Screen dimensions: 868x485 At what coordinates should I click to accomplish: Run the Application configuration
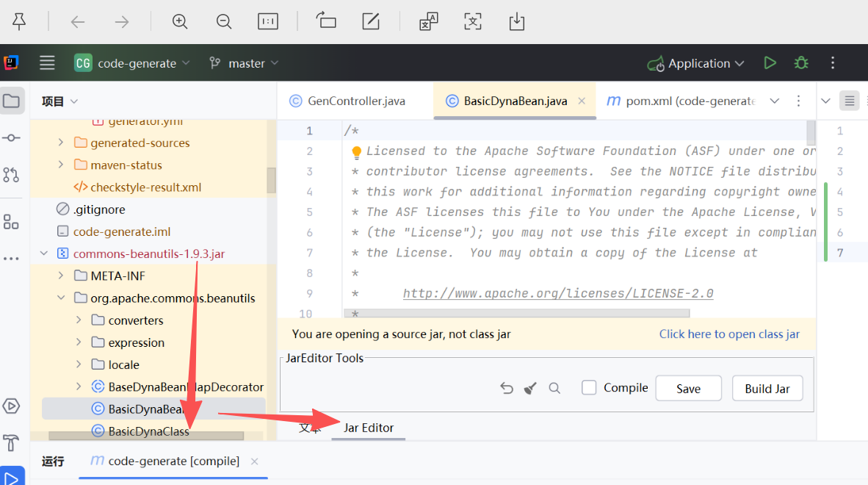click(770, 62)
